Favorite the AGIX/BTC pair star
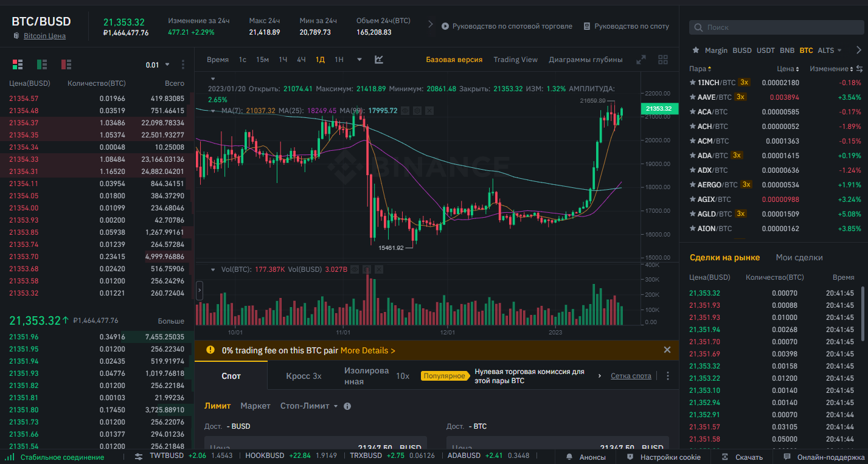The width and height of the screenshot is (868, 464). click(x=692, y=199)
